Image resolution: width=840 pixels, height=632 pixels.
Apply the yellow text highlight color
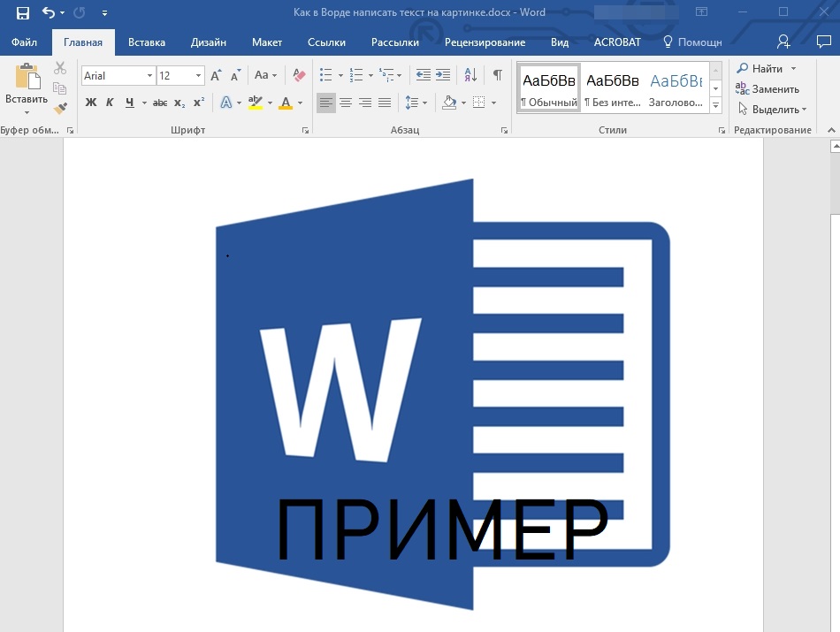coord(256,103)
